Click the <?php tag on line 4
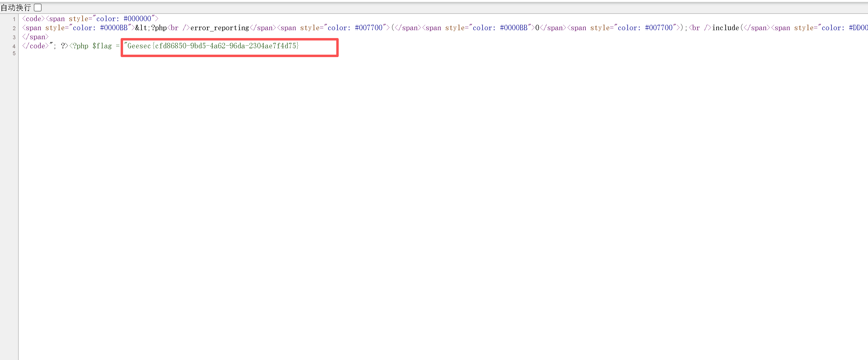 (79, 46)
